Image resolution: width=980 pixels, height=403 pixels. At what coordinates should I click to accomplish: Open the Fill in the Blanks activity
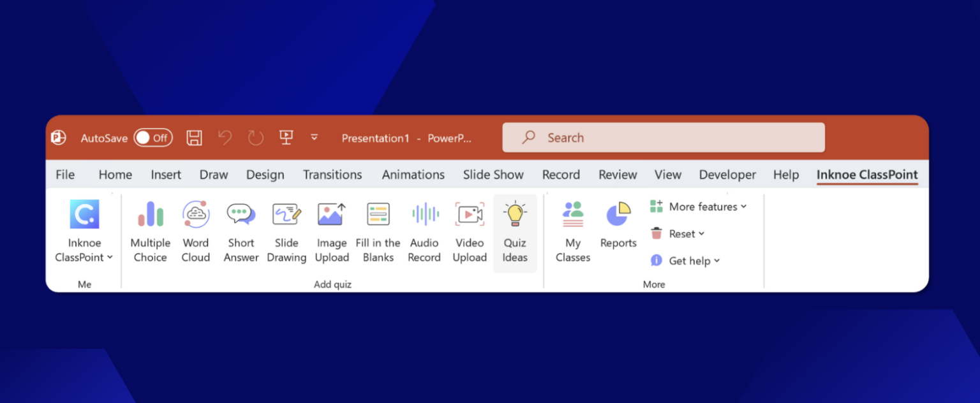378,230
